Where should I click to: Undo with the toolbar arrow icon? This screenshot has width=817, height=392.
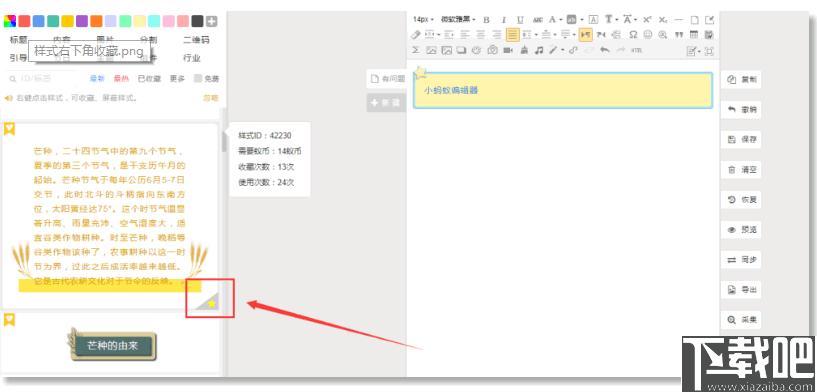[x=604, y=50]
